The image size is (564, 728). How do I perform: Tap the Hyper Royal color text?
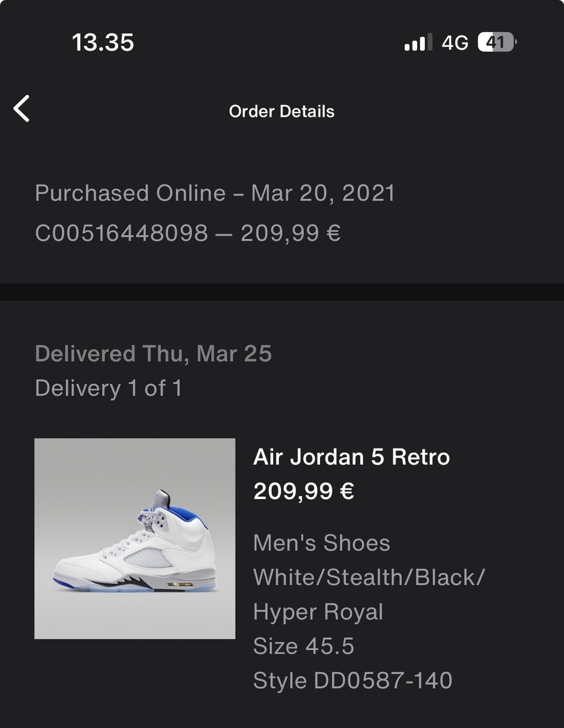coord(318,612)
